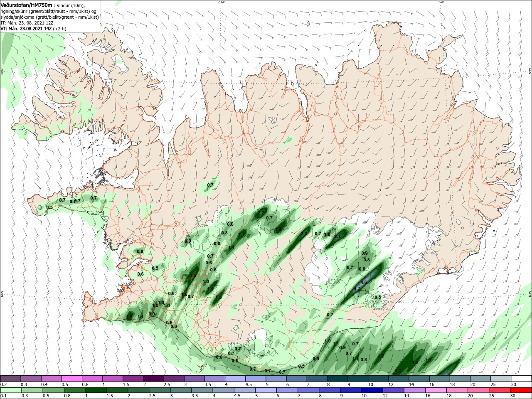Viewport: 532px width, 399px height.
Task: Click the darkest green swatch labeled 1 in bottom legend row
Action: [x=96, y=390]
